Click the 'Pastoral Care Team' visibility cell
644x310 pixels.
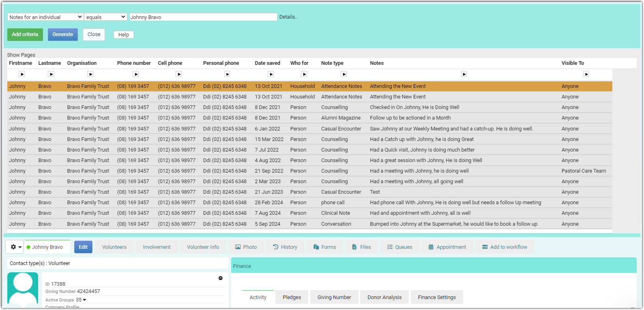(584, 171)
